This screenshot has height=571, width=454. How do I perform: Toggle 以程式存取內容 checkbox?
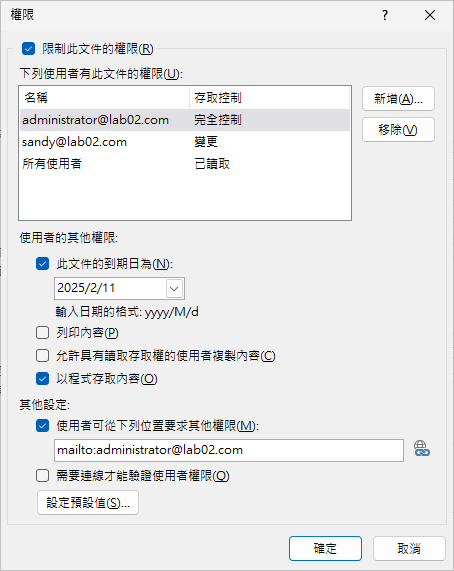43,379
